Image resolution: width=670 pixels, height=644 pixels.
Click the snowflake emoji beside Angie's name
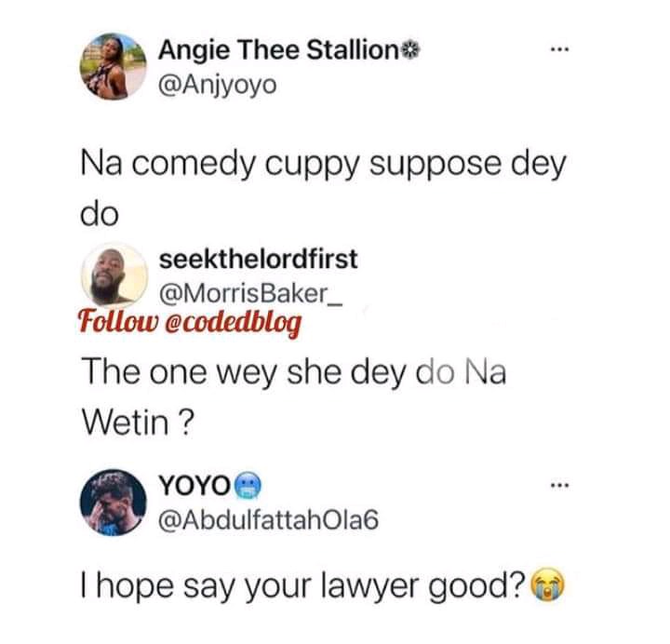click(411, 50)
